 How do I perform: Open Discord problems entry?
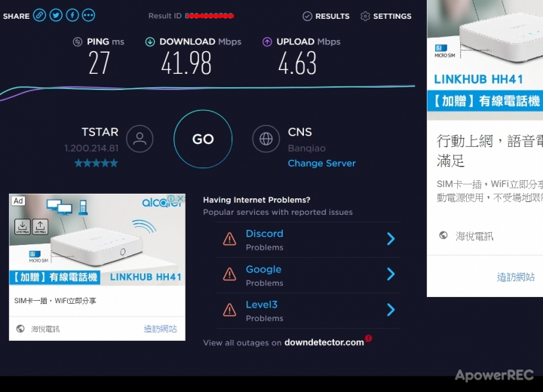tap(309, 240)
